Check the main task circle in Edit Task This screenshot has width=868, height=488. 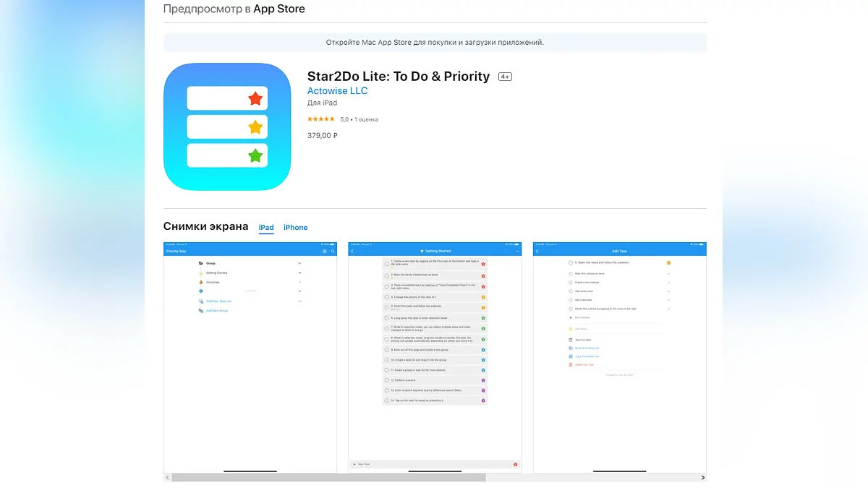tap(571, 262)
